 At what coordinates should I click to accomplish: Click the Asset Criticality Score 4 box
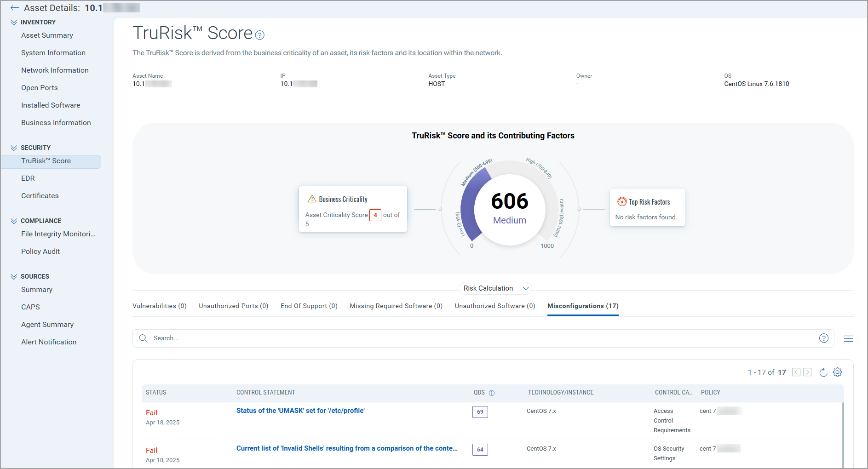375,215
